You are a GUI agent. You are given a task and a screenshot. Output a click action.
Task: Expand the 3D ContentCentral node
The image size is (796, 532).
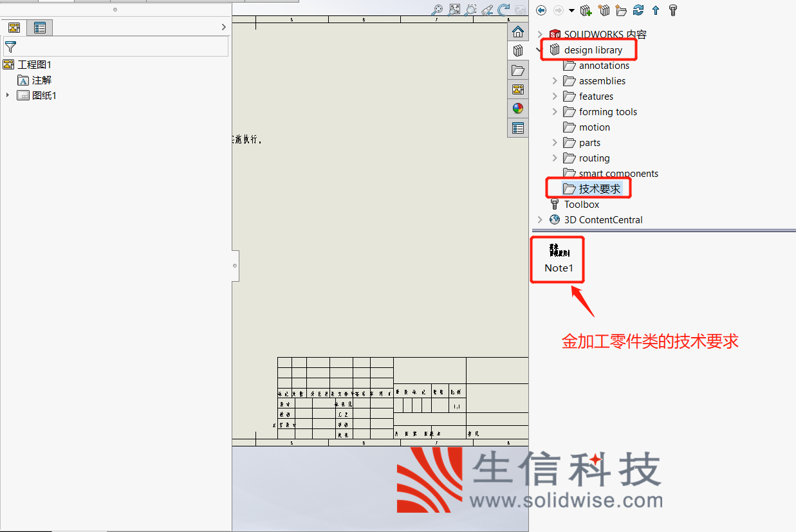click(540, 220)
